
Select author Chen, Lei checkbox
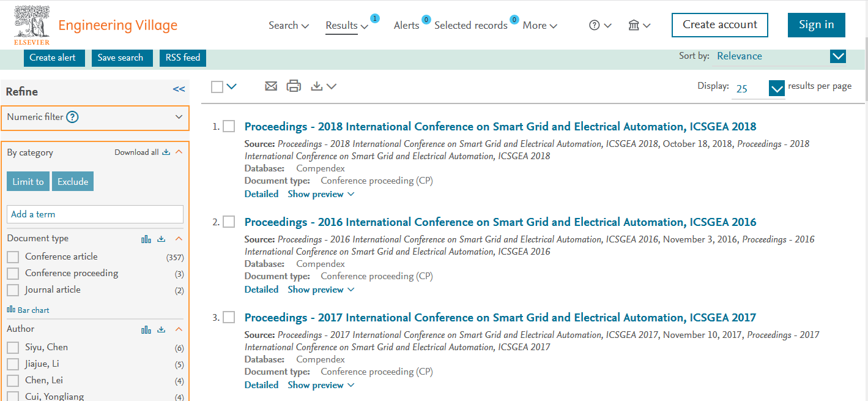[x=13, y=381]
